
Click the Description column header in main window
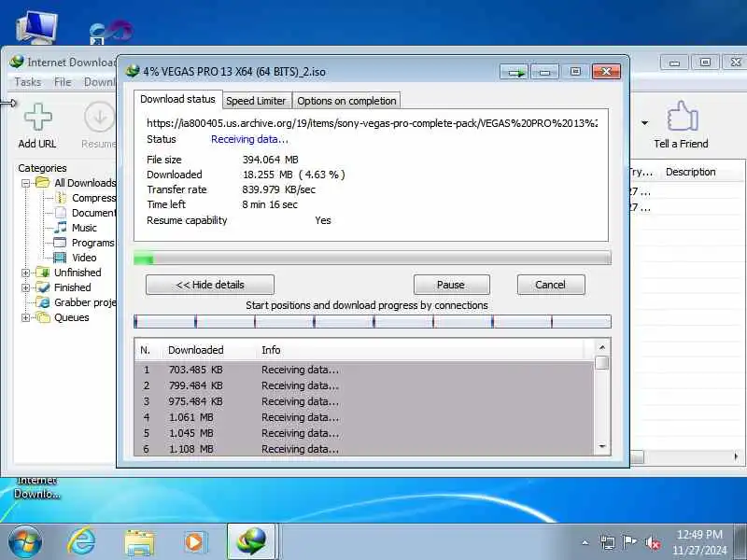pos(691,172)
